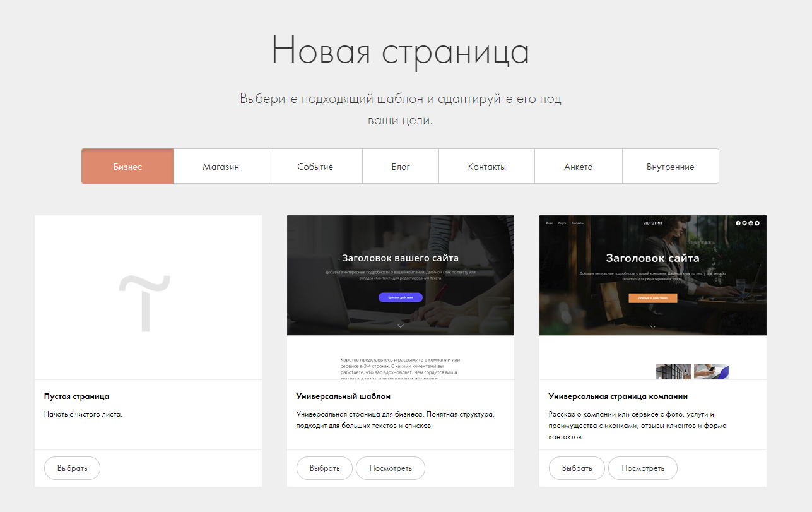The width and height of the screenshot is (812, 512).
Task: Choose Выбрать under Пустая страница
Action: 72,468
